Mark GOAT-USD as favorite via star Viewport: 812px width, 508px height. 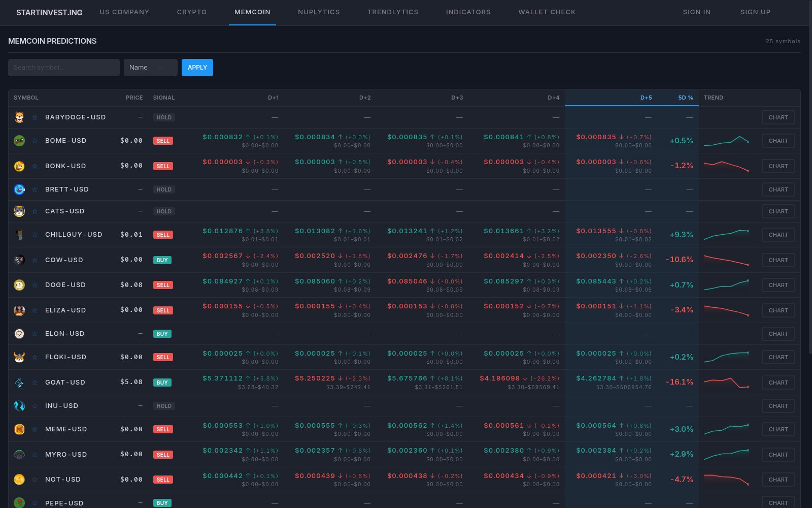pyautogui.click(x=35, y=383)
